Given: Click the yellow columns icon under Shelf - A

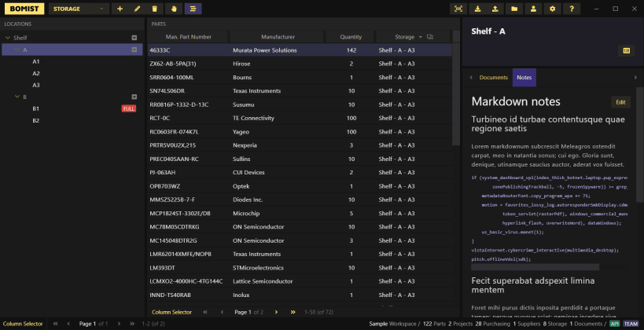Looking at the screenshot, I should coord(627,50).
